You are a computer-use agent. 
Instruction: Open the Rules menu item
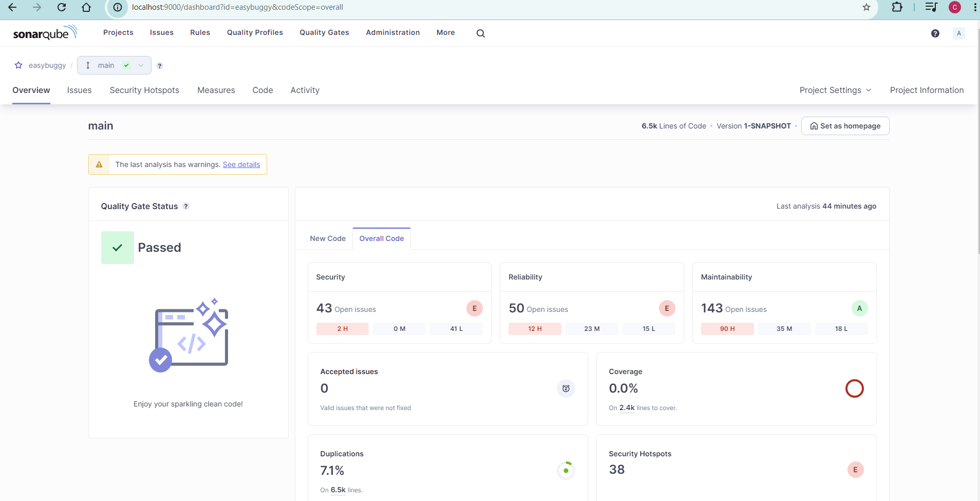point(200,32)
